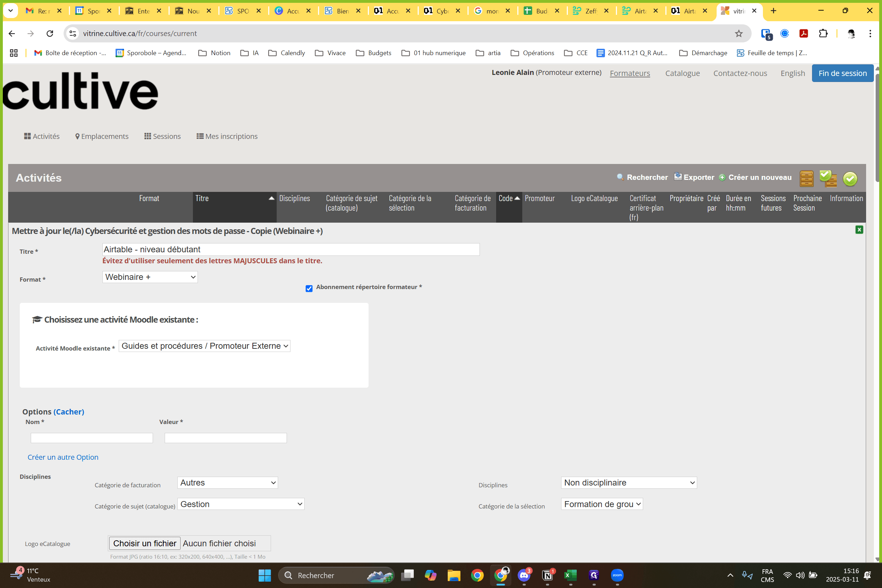
Task: Switch to the Gmail Re: browser tab
Action: coord(44,11)
